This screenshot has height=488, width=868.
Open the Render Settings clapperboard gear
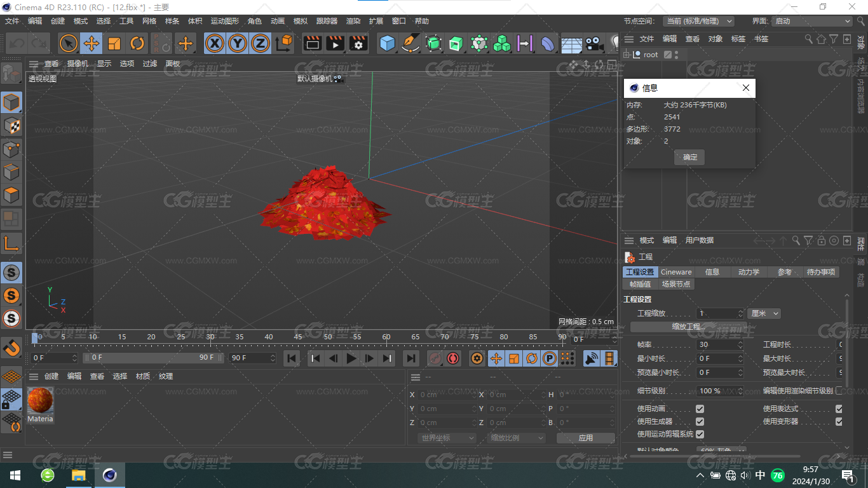tap(358, 43)
